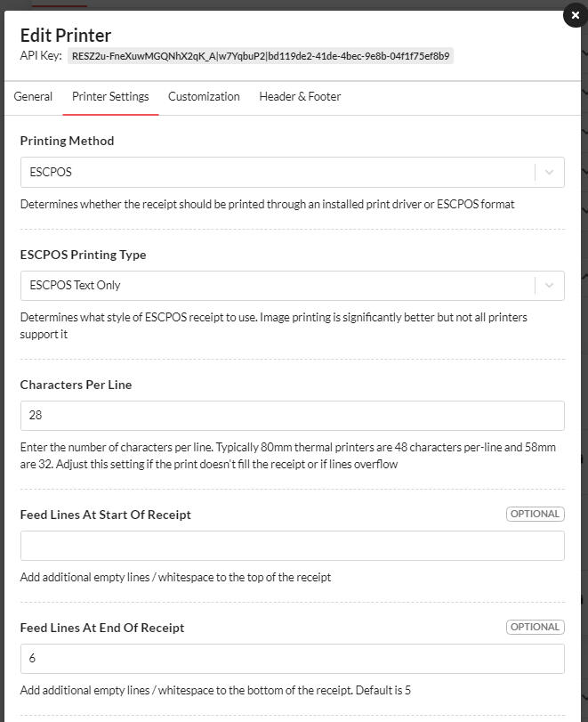The height and width of the screenshot is (722, 588).
Task: Focus the Characters Per Line field
Action: (292, 416)
